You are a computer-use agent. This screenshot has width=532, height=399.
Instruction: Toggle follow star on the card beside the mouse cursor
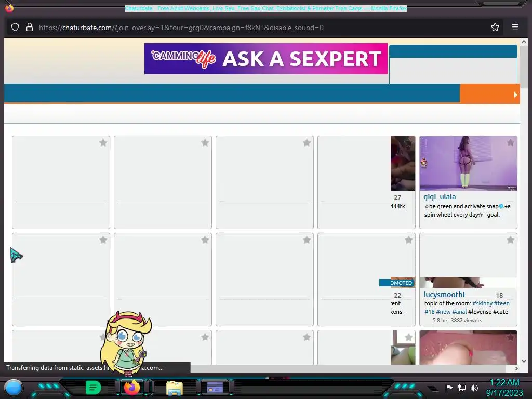[103, 240]
